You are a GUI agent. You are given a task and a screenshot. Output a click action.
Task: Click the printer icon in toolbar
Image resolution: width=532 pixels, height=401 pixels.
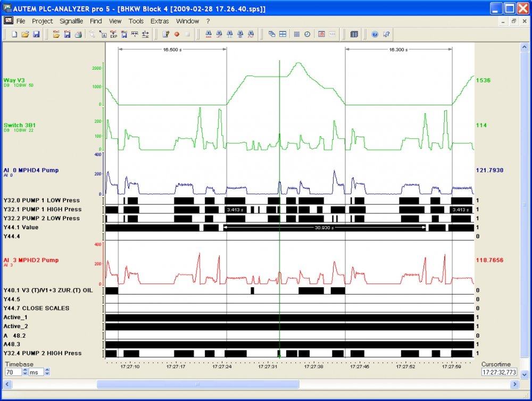pos(78,34)
